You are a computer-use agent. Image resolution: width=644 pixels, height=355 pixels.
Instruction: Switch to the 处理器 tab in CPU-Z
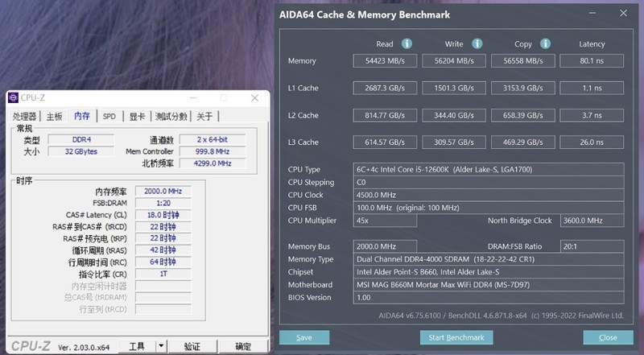(x=24, y=117)
